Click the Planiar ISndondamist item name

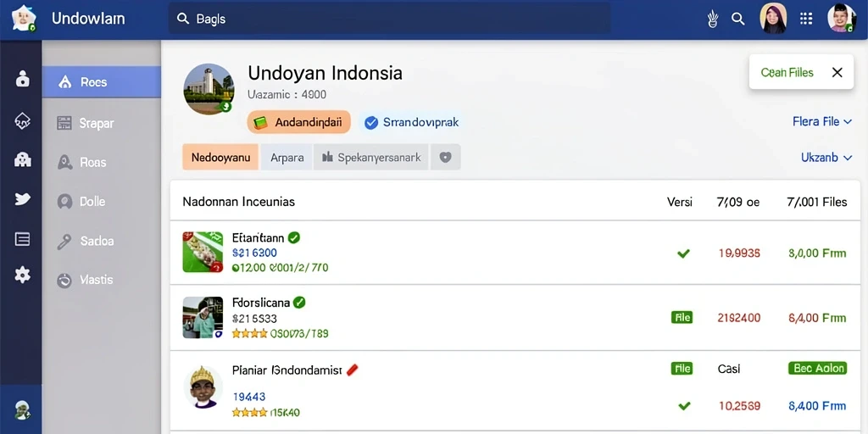287,370
